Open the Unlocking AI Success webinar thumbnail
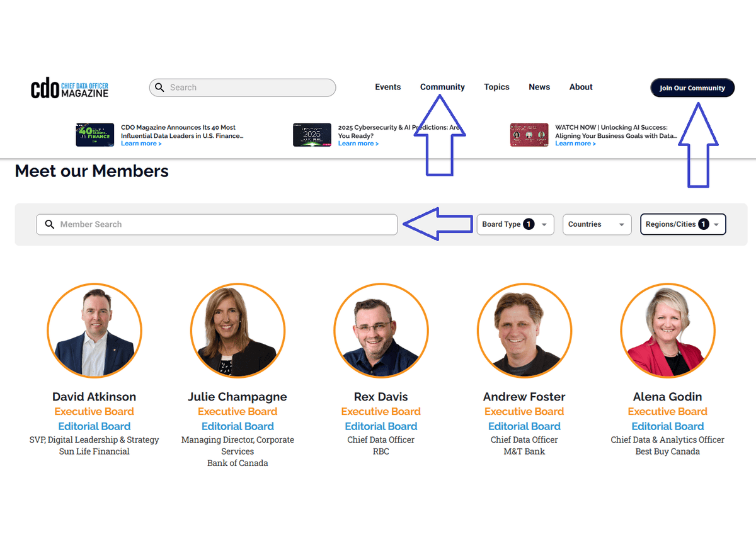The height and width of the screenshot is (534, 756). coord(529,135)
